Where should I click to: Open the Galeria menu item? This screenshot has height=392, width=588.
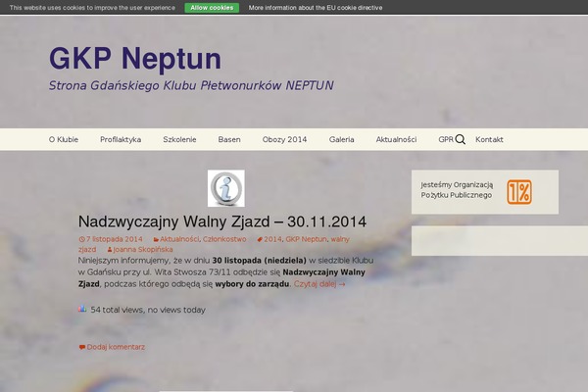point(341,139)
